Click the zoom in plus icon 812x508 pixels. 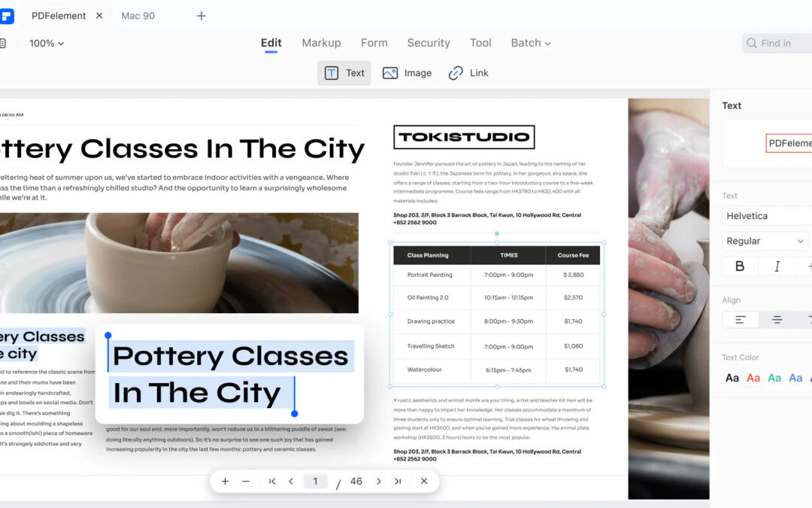[x=225, y=481]
